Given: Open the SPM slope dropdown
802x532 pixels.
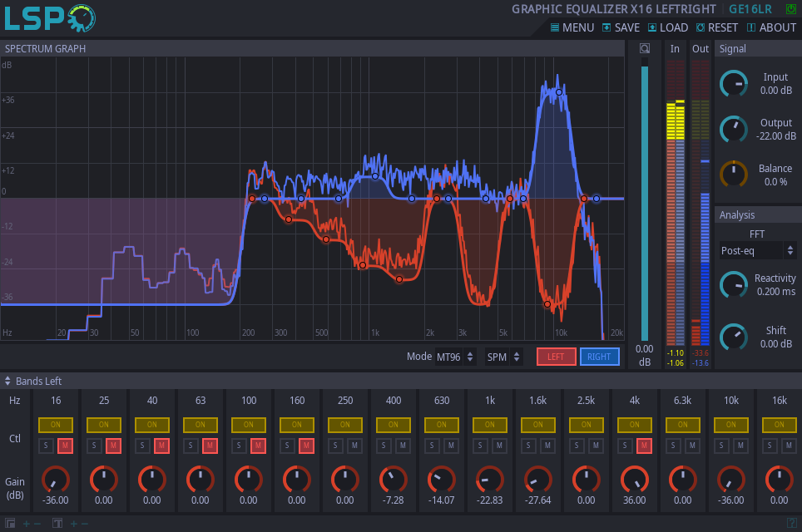Looking at the screenshot, I should pos(504,357).
